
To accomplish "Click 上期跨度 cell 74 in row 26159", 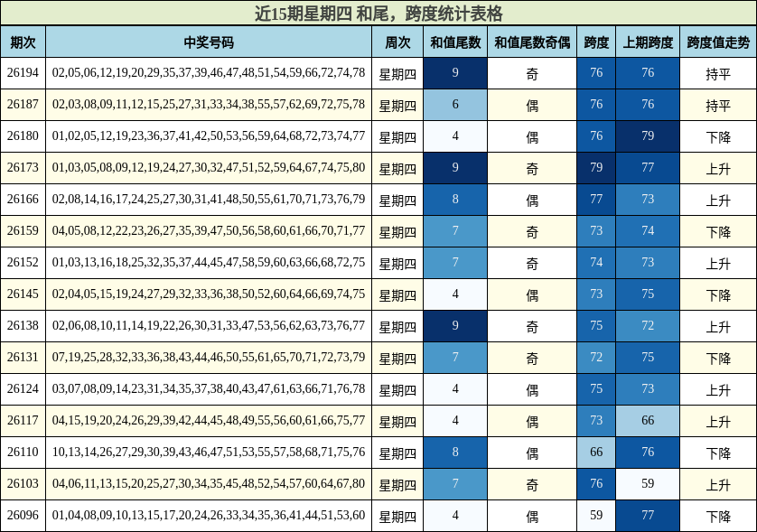I will point(648,230).
